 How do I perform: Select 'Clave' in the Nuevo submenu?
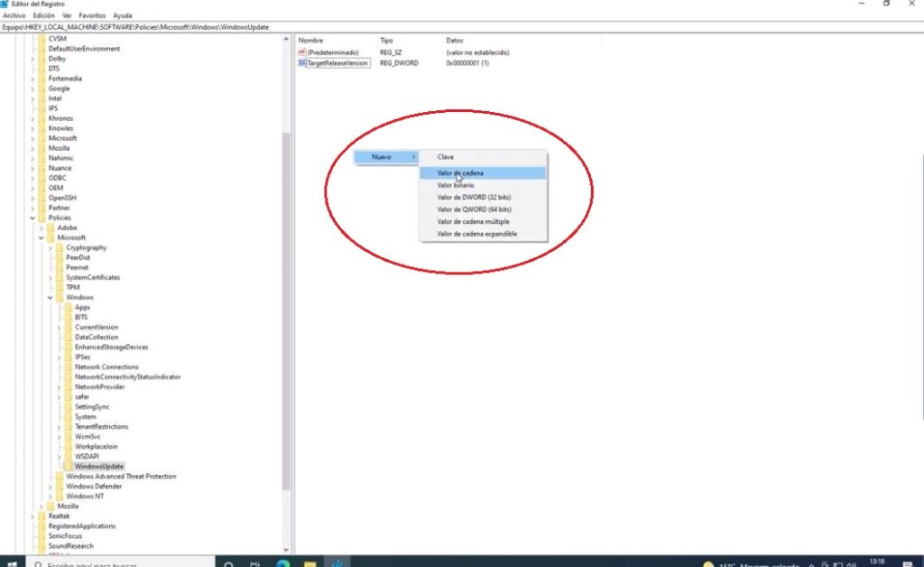[446, 157]
